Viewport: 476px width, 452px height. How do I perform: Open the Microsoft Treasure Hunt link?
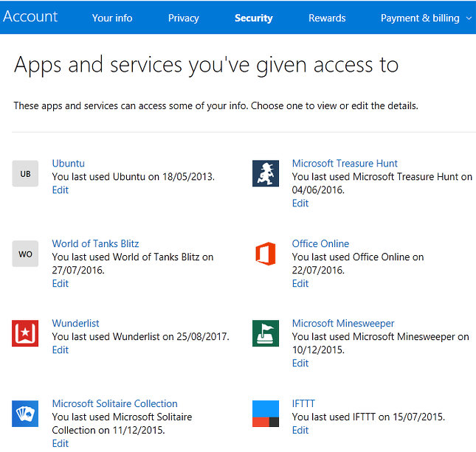[345, 163]
